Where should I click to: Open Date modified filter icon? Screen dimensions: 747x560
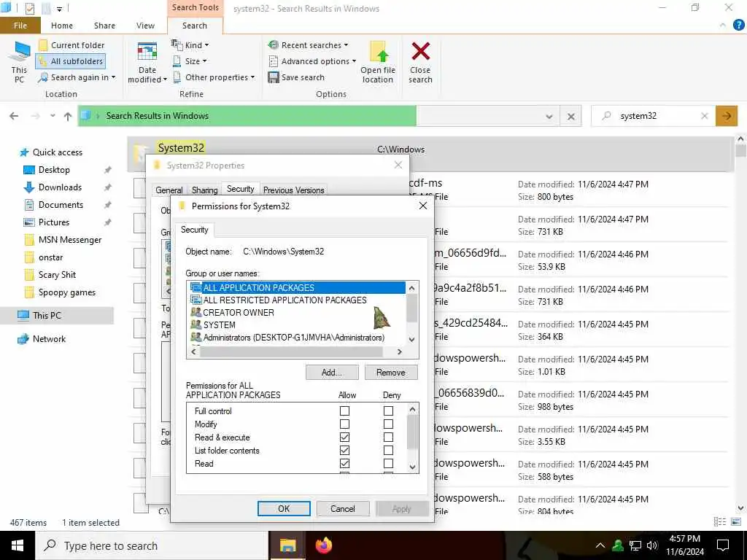click(147, 62)
